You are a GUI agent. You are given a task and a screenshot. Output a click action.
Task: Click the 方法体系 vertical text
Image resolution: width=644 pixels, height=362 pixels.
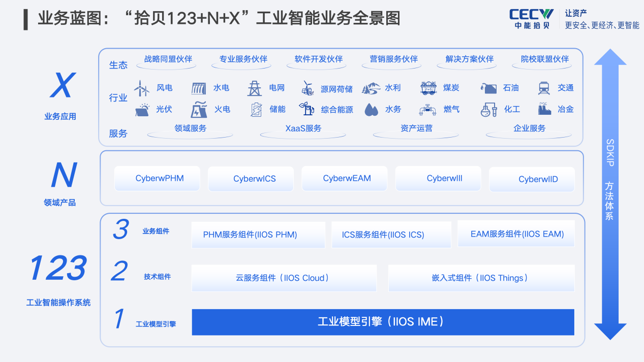coord(609,201)
